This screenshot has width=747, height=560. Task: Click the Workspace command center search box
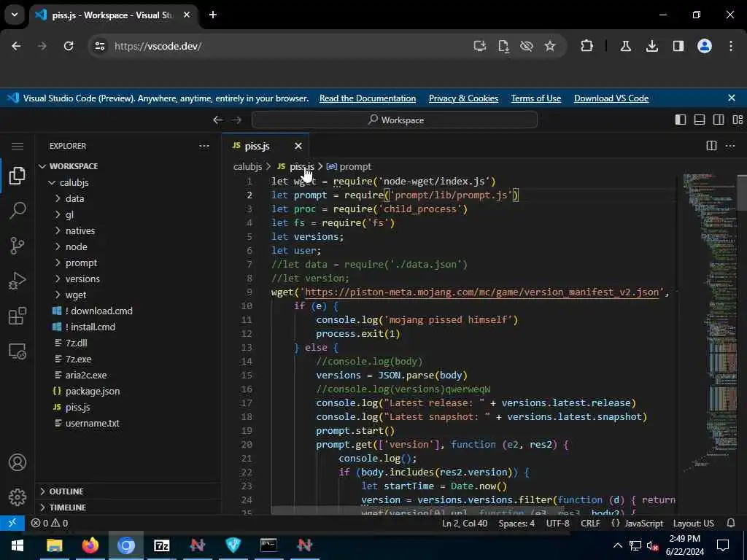tap(395, 120)
